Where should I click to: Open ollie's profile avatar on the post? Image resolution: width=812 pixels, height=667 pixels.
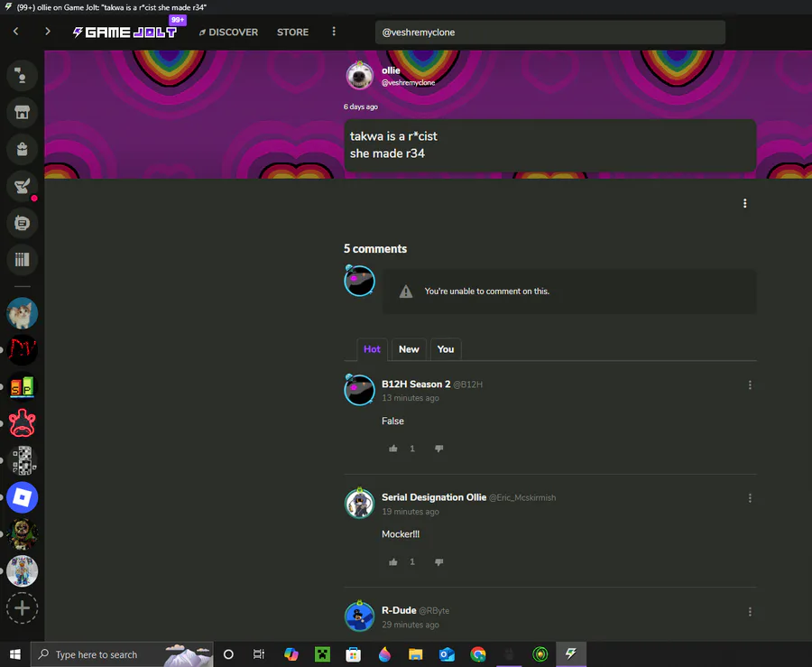359,76
